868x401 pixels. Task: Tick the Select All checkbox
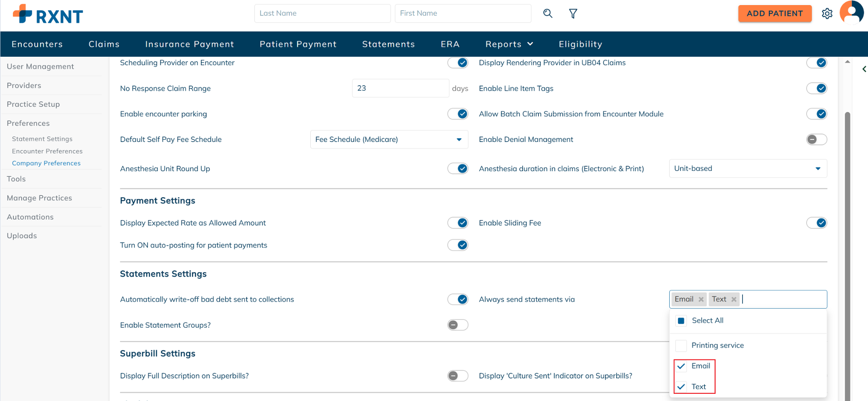tap(681, 321)
